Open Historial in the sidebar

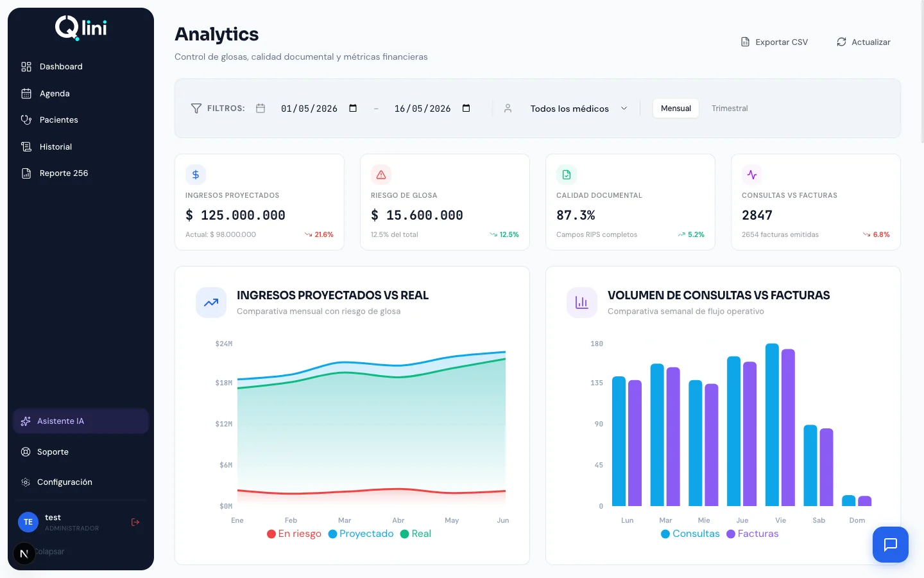(81, 147)
